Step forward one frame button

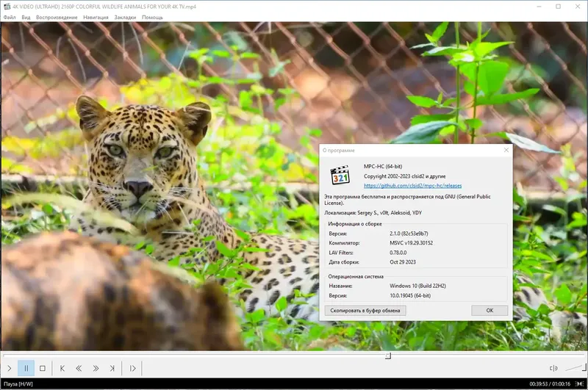pyautogui.click(x=132, y=368)
